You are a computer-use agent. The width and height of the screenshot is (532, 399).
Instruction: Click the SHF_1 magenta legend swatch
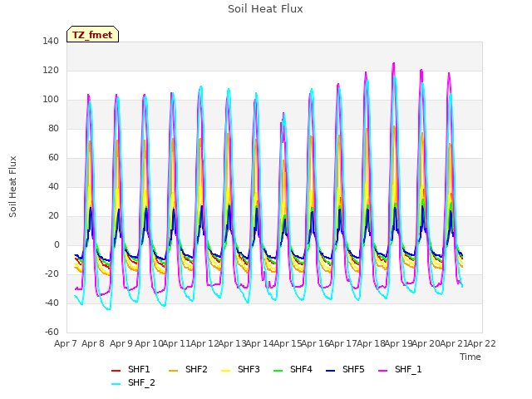coord(382,371)
